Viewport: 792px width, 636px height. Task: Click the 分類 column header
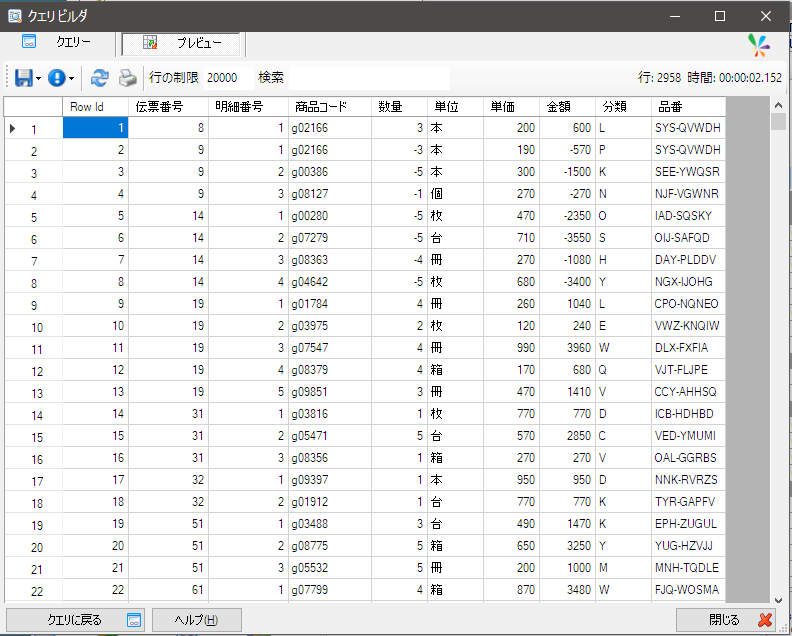tap(623, 107)
